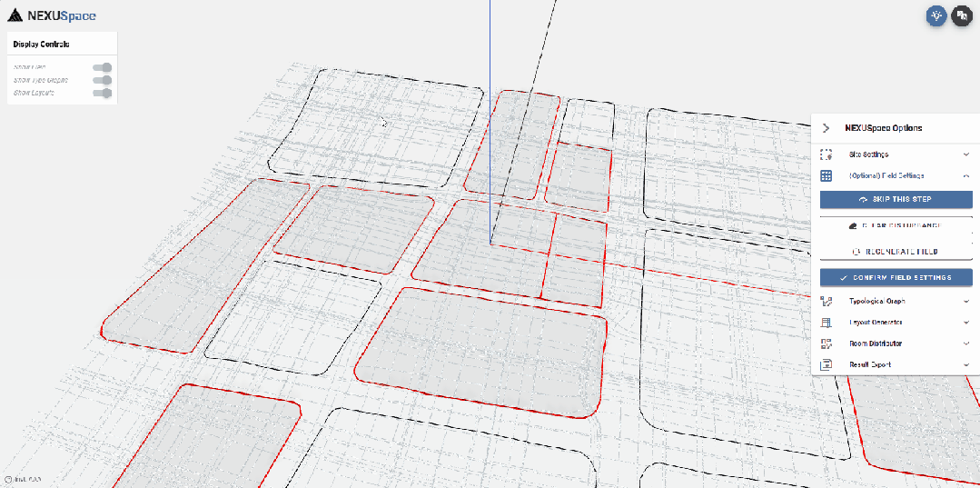Click the Room Distributor icon
This screenshot has width=980, height=488.
[826, 344]
